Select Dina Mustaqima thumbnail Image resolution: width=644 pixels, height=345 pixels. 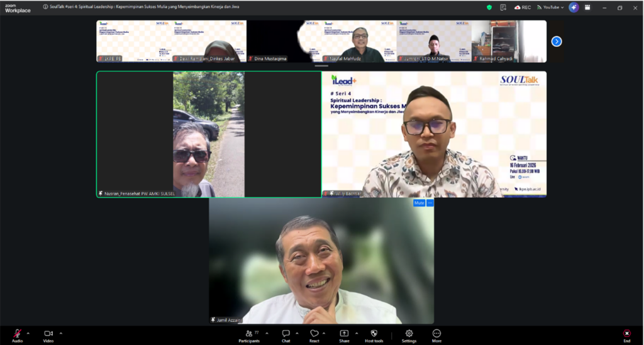(284, 41)
